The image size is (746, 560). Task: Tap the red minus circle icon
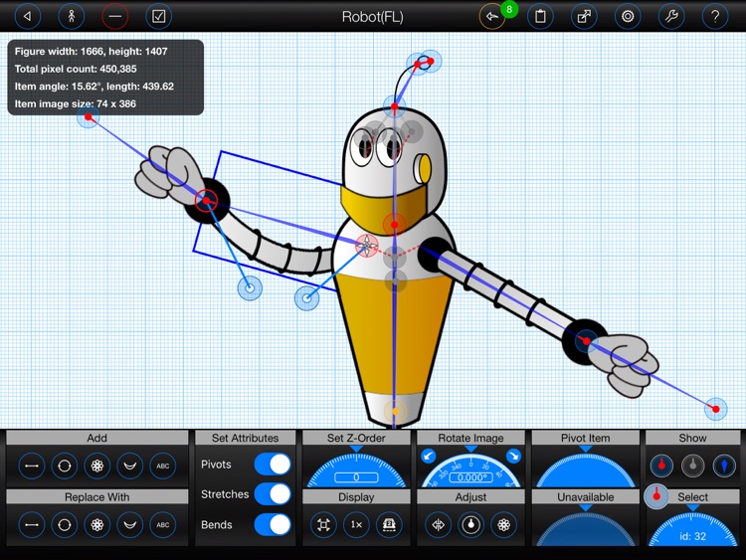[115, 17]
